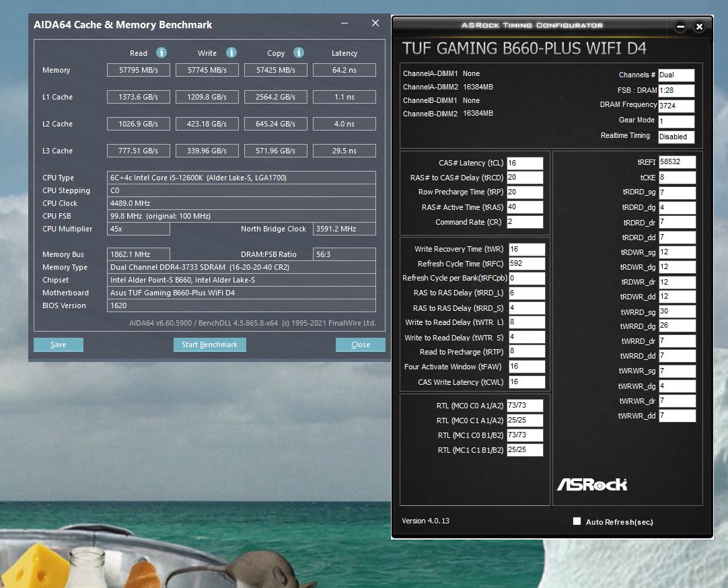Select the Memory Copy value 57425 MB/s
Image resolution: width=728 pixels, height=588 pixels.
point(276,70)
